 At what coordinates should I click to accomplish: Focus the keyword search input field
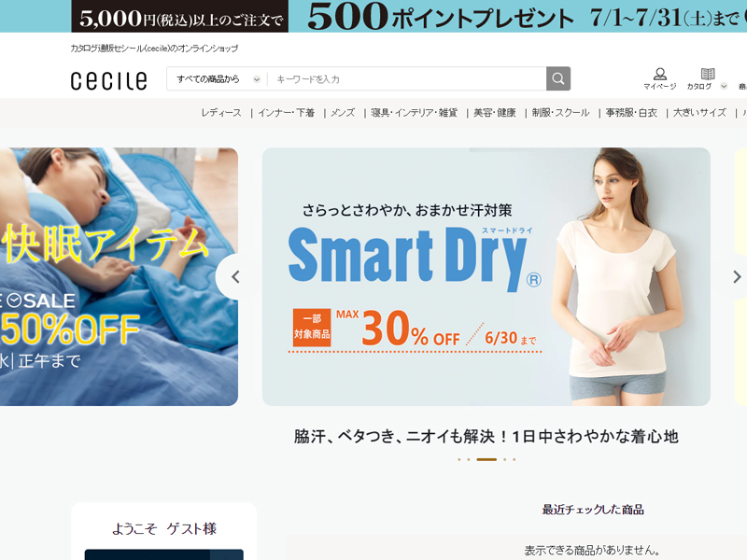407,79
